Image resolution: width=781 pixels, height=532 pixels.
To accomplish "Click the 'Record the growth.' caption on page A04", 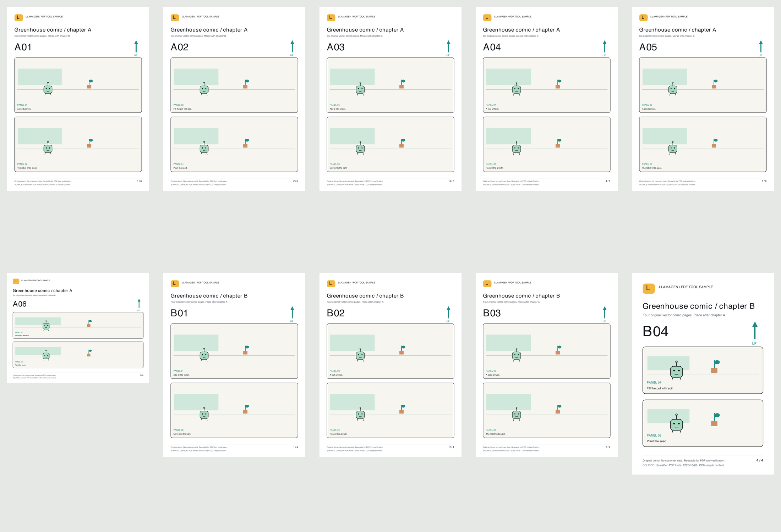I will [x=495, y=168].
